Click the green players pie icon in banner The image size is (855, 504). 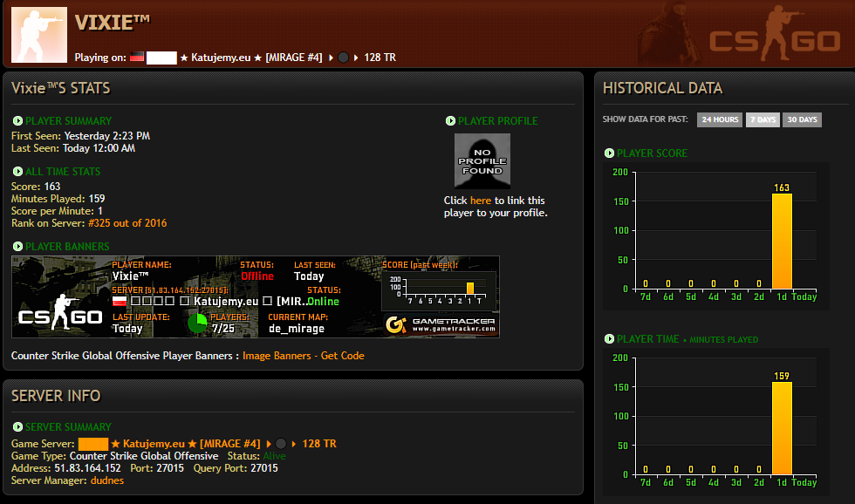coord(197,324)
